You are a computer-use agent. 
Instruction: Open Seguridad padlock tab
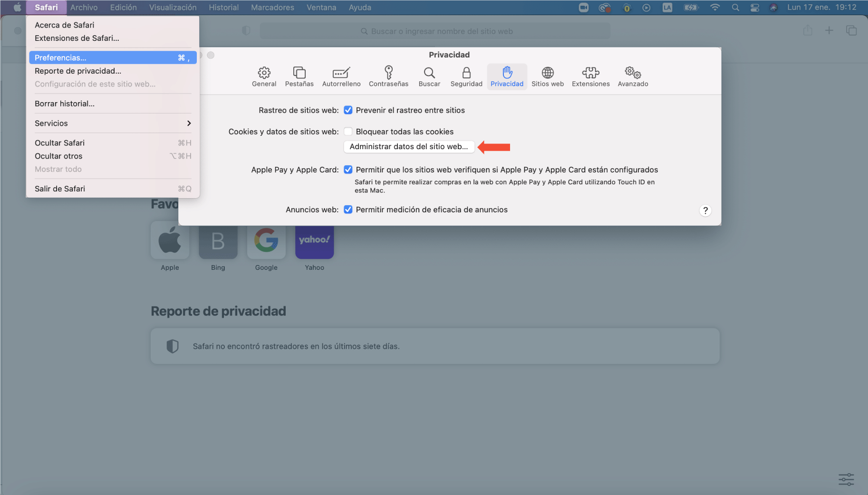tap(466, 77)
